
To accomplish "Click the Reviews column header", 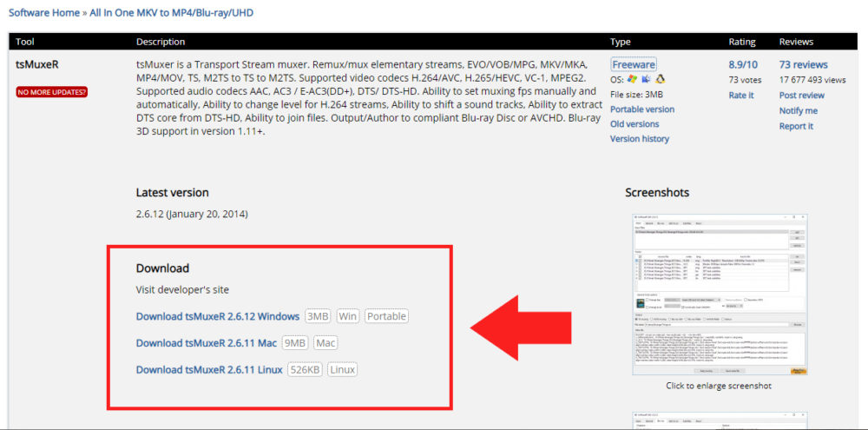I will point(796,42).
